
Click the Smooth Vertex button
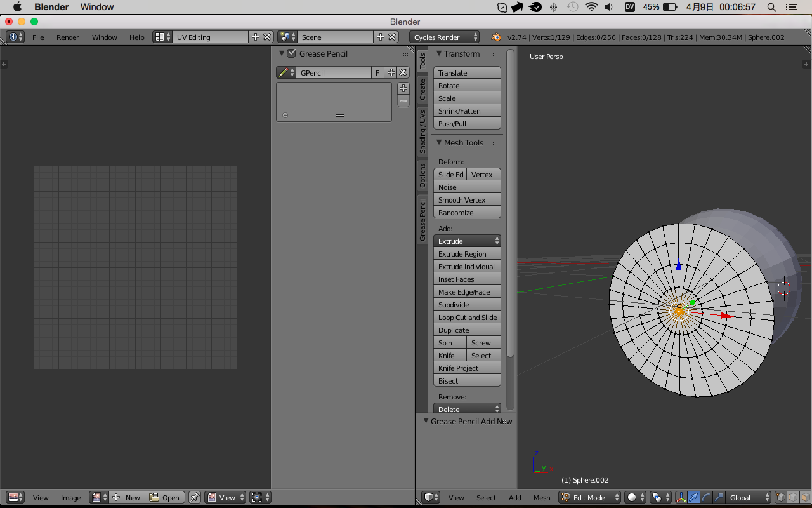[467, 199]
